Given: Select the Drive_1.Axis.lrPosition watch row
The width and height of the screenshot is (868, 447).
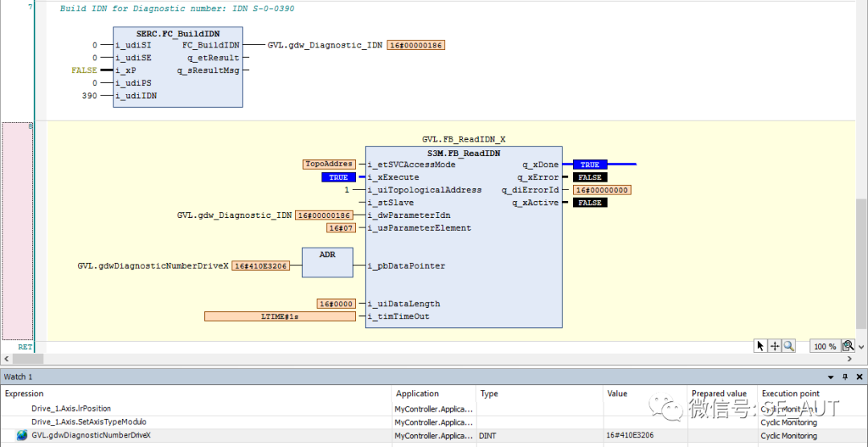Looking at the screenshot, I should pos(71,408).
